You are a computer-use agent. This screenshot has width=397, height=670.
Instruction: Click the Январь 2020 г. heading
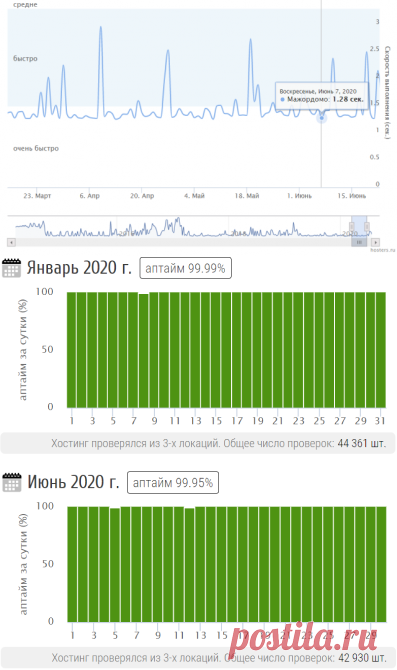tap(79, 268)
